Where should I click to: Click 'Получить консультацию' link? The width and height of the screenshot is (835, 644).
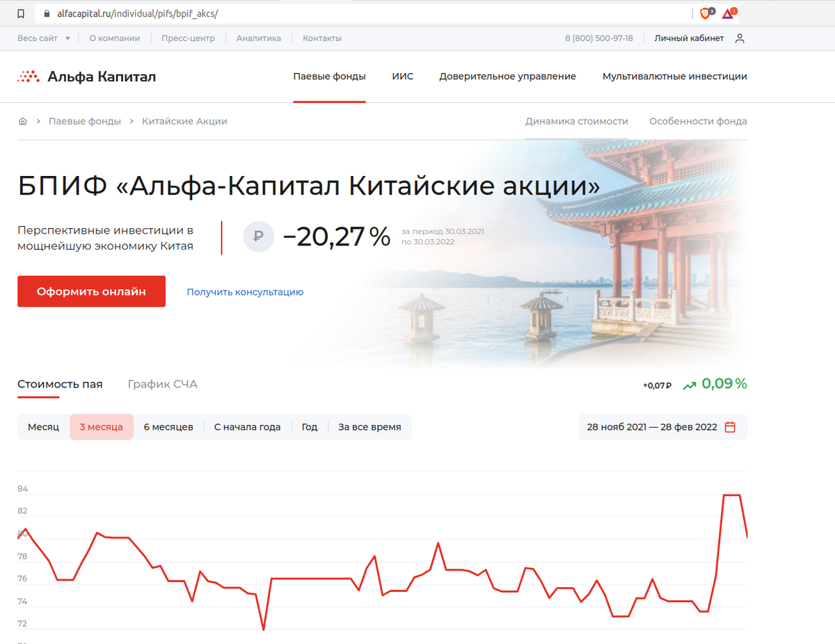click(x=245, y=292)
